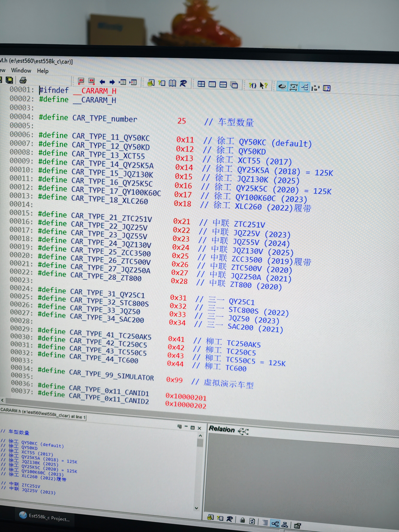Click the Cascade Windows icon

coord(234,85)
